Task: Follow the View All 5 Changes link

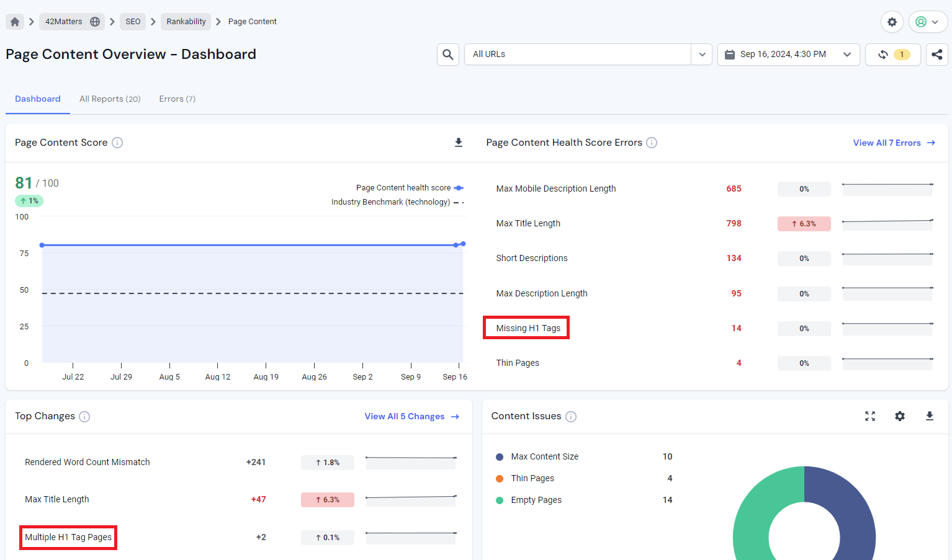Action: 412,417
